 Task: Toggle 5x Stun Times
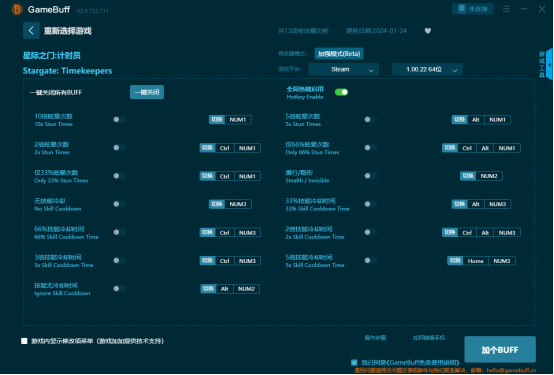(x=371, y=119)
